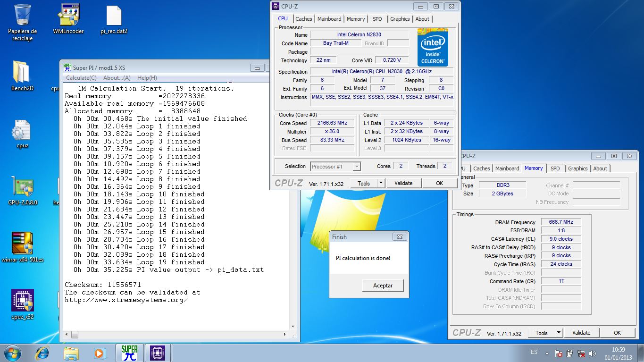Click the power plug battery tray icon
The image size is (644, 362).
click(x=570, y=353)
